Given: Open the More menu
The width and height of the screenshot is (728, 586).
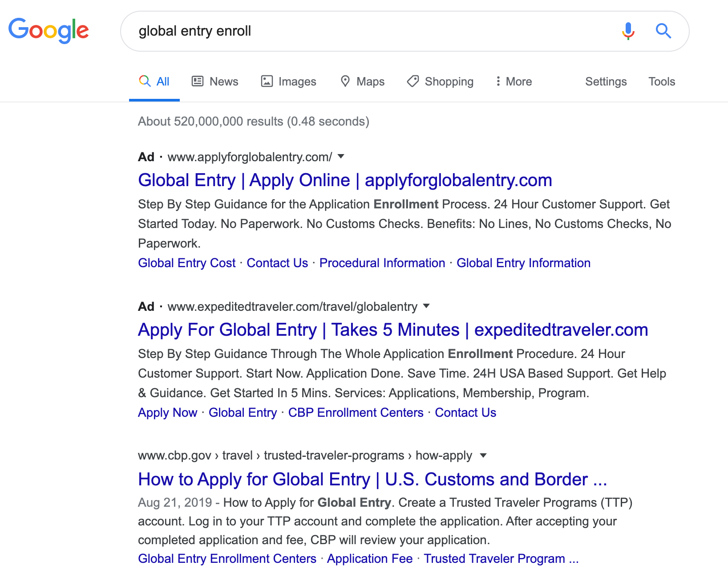Looking at the screenshot, I should pyautogui.click(x=514, y=81).
